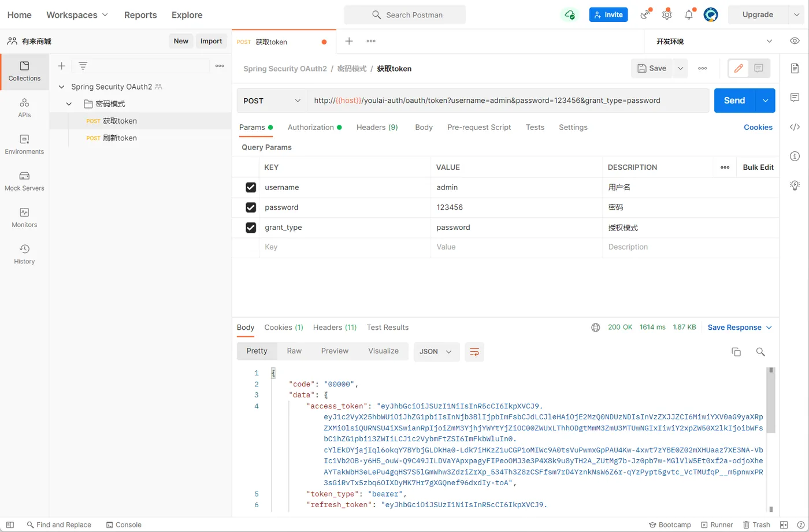This screenshot has height=532, width=809.
Task: Click the environment quick look eye icon
Action: coord(795,41)
